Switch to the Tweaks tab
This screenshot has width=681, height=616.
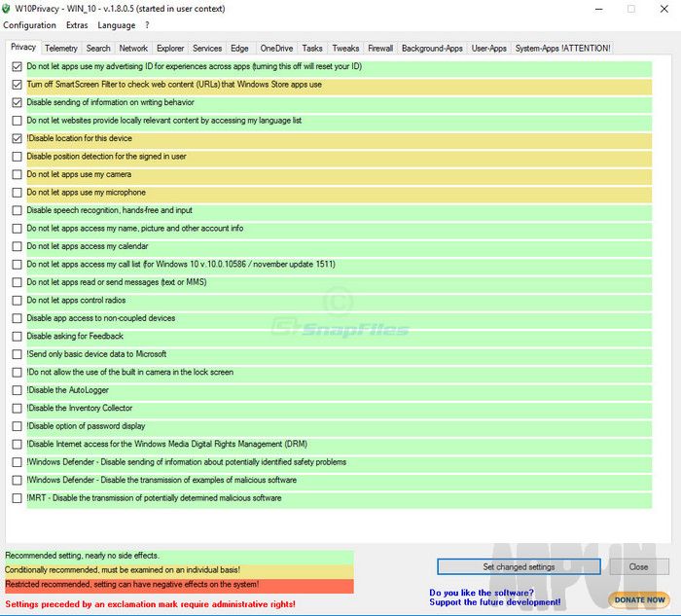(x=345, y=49)
